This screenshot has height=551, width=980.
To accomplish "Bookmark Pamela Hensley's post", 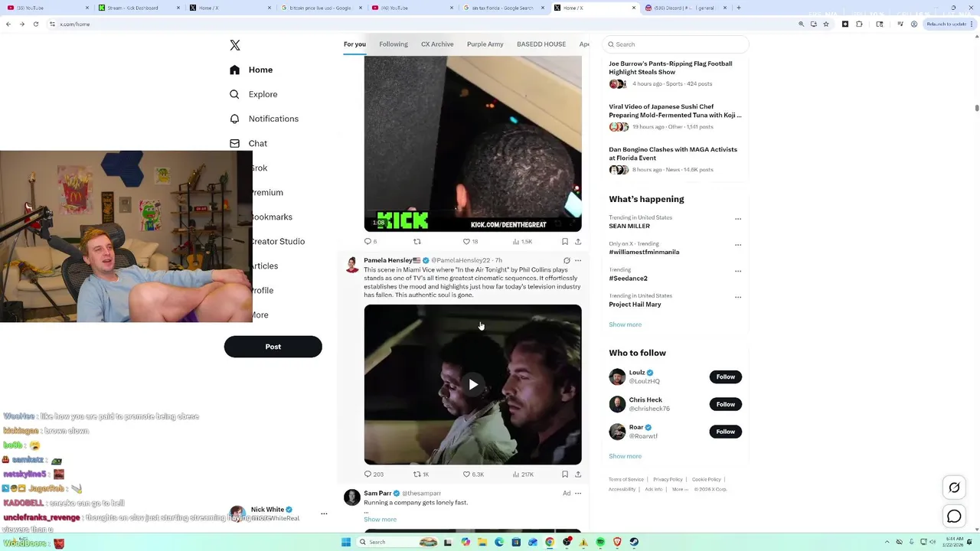I will coord(565,474).
